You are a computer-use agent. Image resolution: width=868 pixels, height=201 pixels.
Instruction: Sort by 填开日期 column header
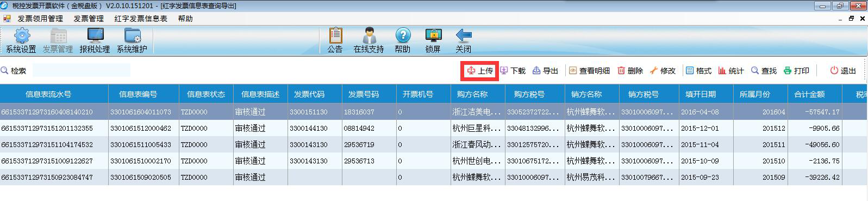click(707, 94)
